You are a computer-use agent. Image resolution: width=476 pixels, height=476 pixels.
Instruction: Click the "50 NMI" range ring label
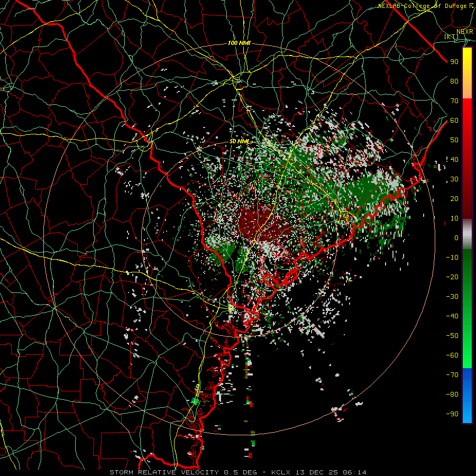coord(239,141)
